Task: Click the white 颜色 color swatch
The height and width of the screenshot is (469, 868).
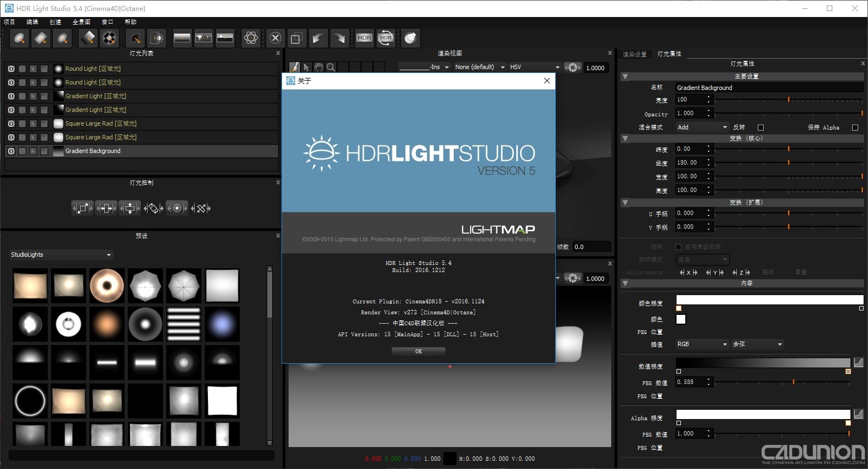Action: 681,319
